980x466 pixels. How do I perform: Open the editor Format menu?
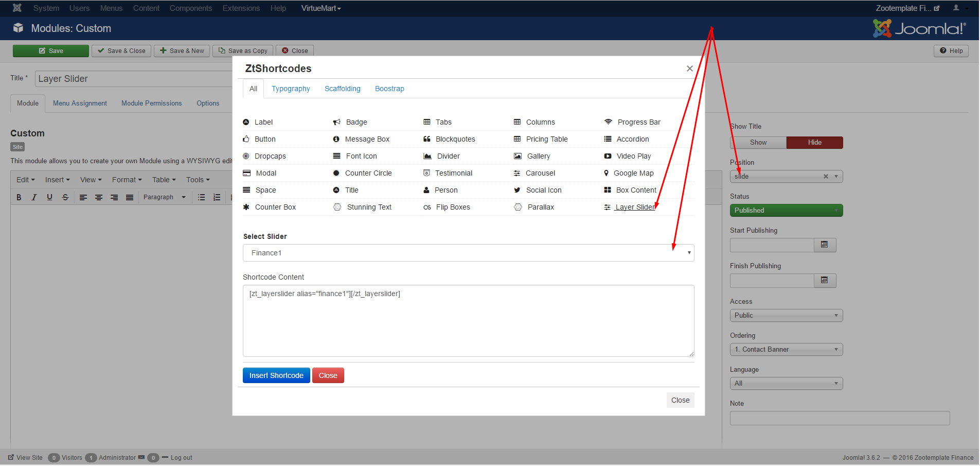coord(127,180)
